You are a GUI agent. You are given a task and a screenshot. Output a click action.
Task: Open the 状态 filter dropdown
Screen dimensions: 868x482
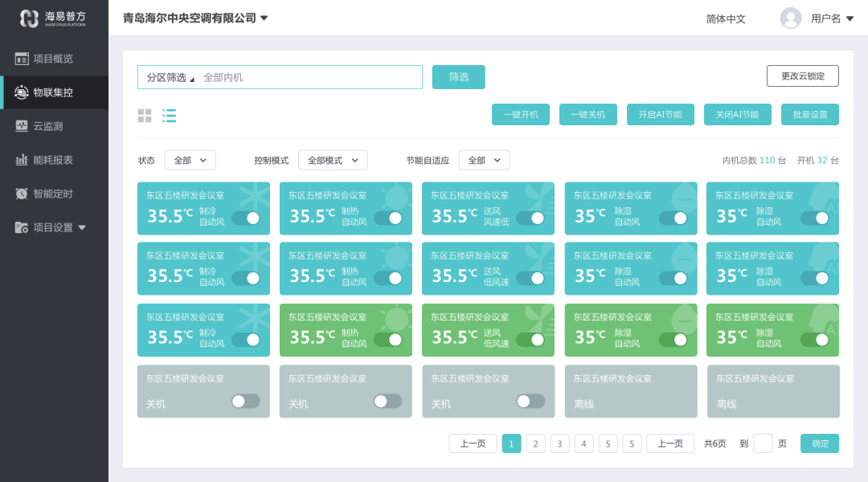tap(190, 161)
